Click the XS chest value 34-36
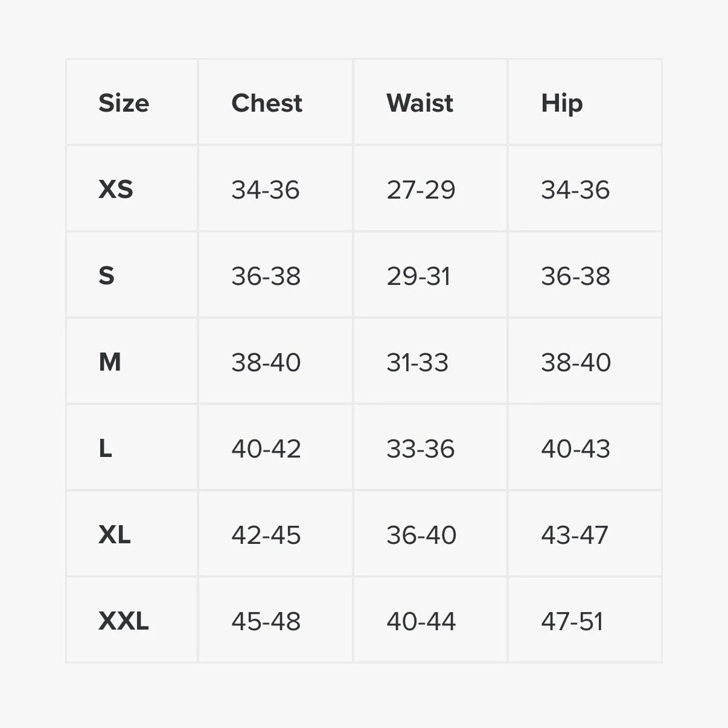This screenshot has width=728, height=728. click(266, 190)
